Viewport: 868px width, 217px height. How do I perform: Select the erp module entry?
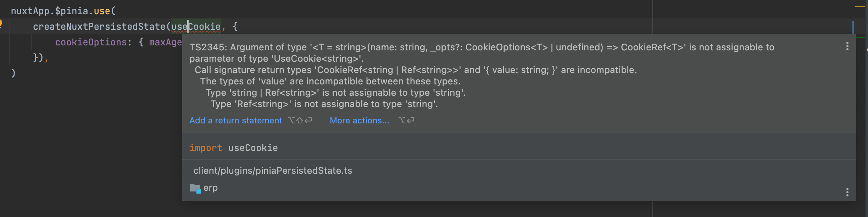click(211, 188)
